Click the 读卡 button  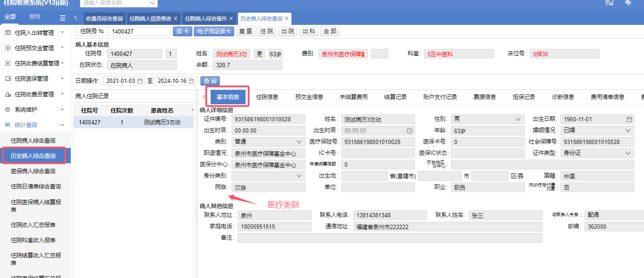click(183, 31)
